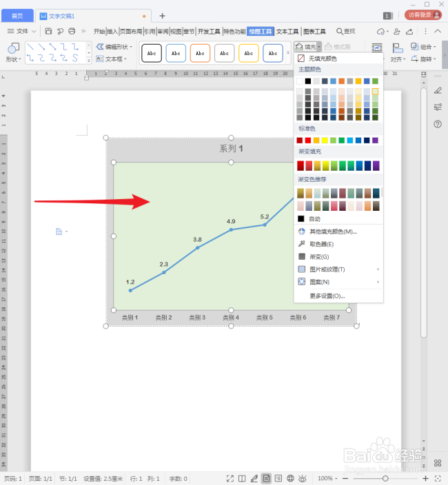Select the chart title 系列 1
This screenshot has width=448, height=485.
tap(231, 149)
